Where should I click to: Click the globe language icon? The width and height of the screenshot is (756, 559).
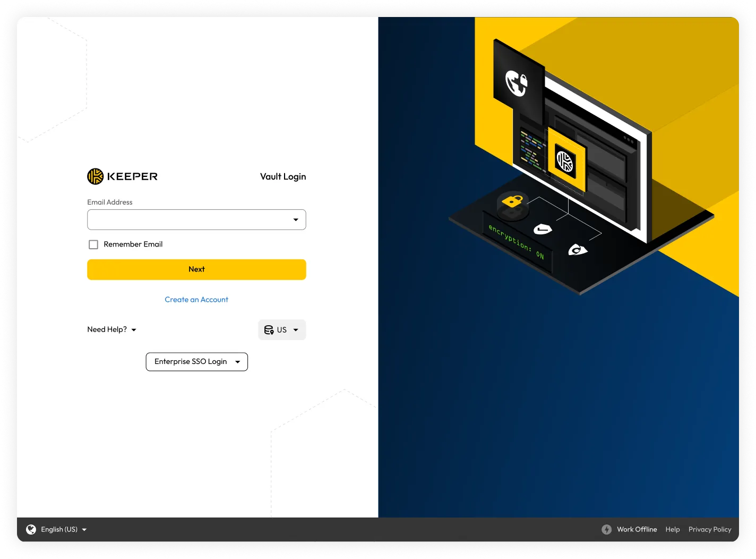click(31, 529)
